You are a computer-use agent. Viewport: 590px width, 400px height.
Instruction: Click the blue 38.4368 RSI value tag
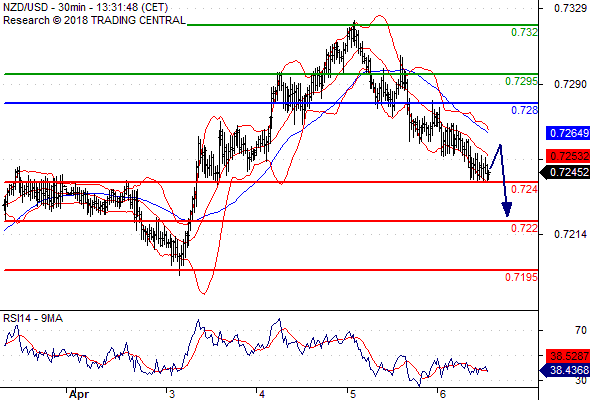(567, 371)
